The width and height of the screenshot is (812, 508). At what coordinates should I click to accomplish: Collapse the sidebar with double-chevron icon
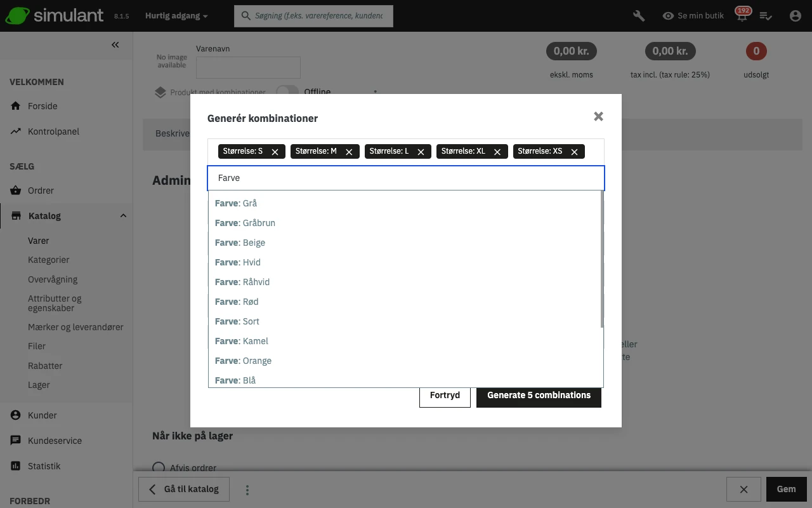115,44
